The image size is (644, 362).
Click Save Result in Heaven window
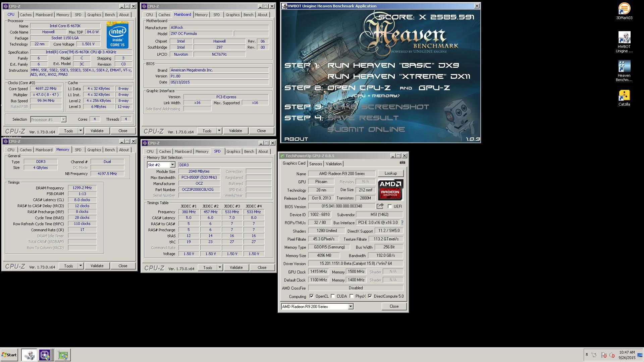363,118
